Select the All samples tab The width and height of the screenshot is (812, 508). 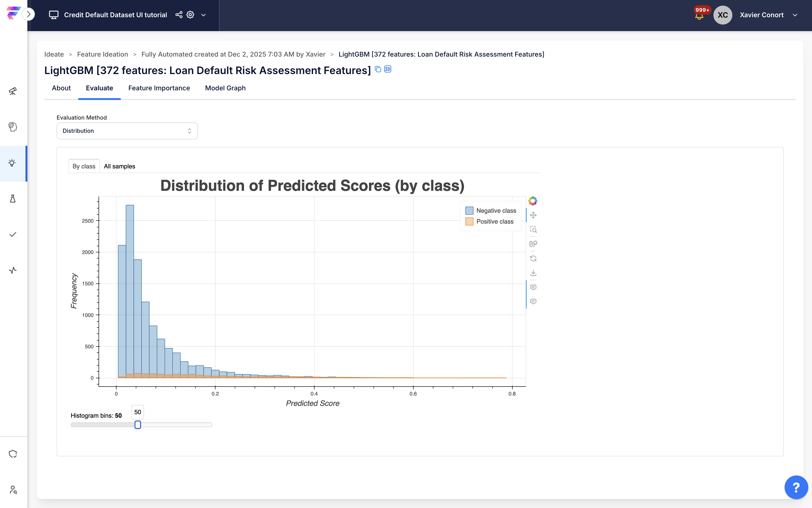point(119,166)
